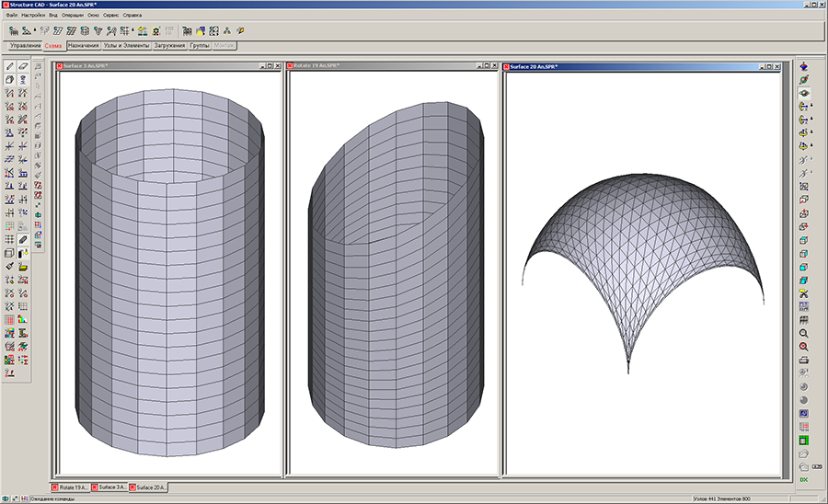The height and width of the screenshot is (504, 828).
Task: Select the eraser tool in left toolbar
Action: click(x=23, y=66)
